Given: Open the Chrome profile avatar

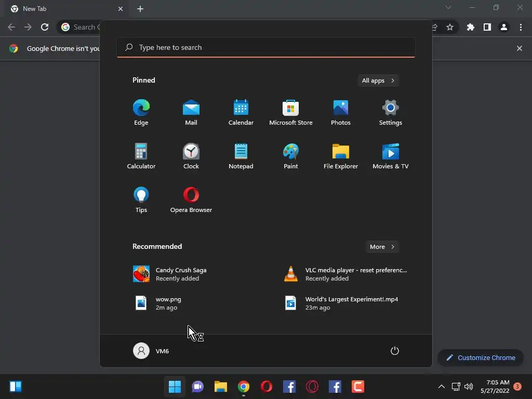Looking at the screenshot, I should point(504,27).
